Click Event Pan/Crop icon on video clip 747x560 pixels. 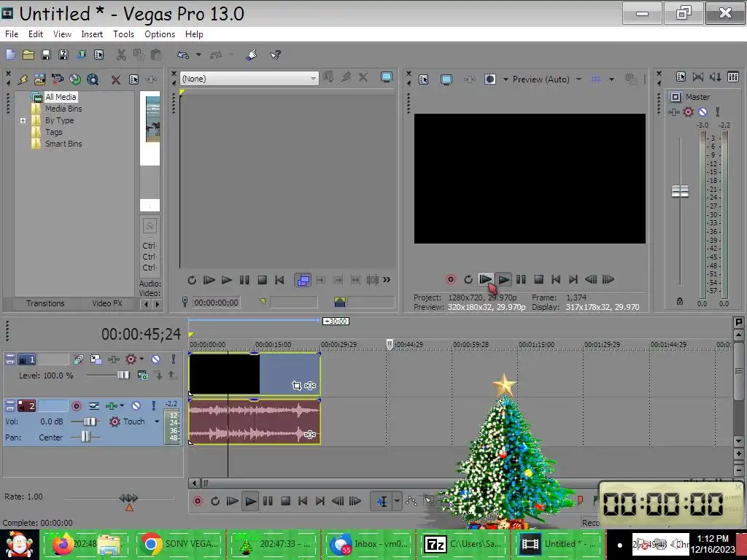(x=296, y=385)
